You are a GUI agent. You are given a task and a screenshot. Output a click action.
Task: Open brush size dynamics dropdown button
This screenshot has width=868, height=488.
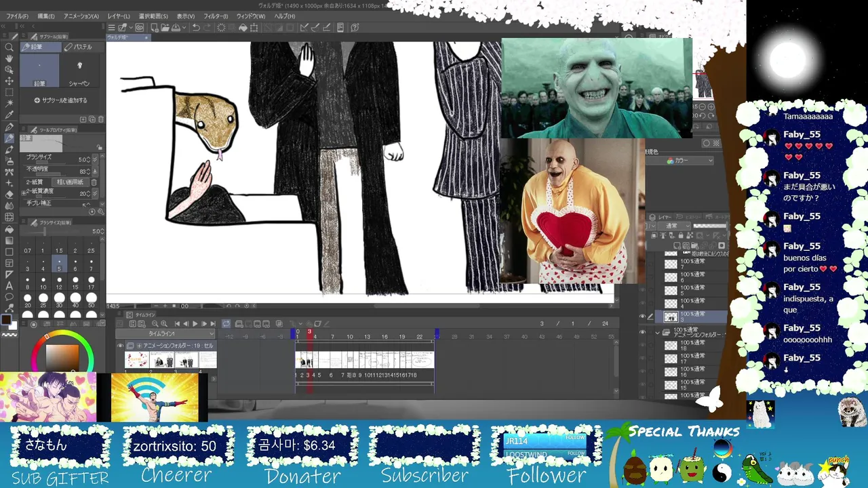[x=94, y=160]
